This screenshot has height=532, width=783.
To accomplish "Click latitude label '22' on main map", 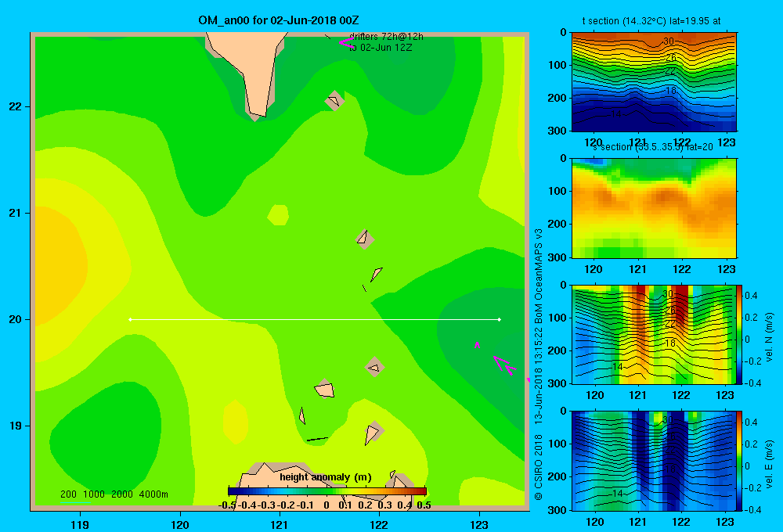I will coord(16,107).
